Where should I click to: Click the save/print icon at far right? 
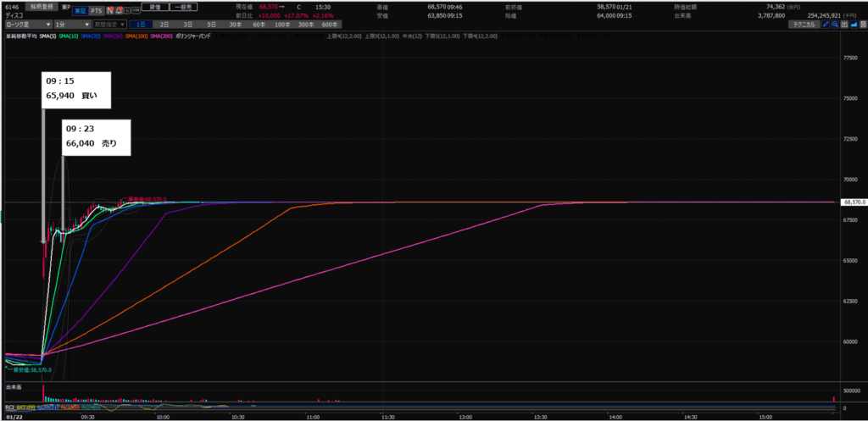861,25
